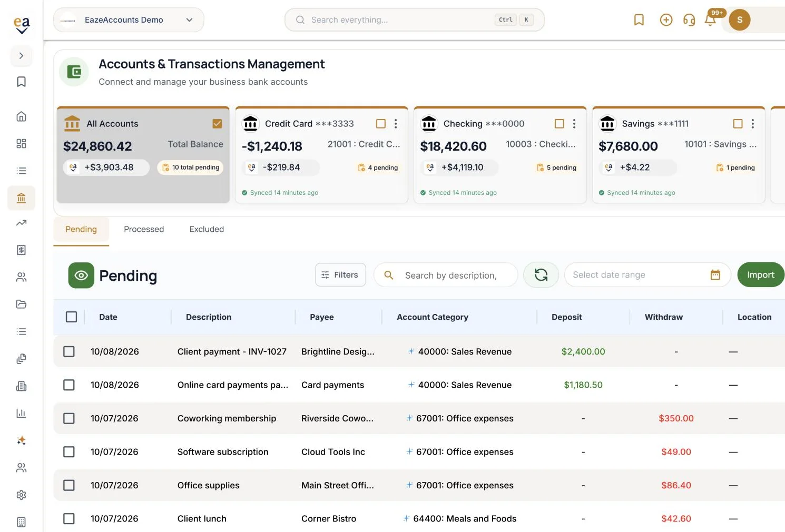
Task: Click the Import button
Action: (761, 275)
